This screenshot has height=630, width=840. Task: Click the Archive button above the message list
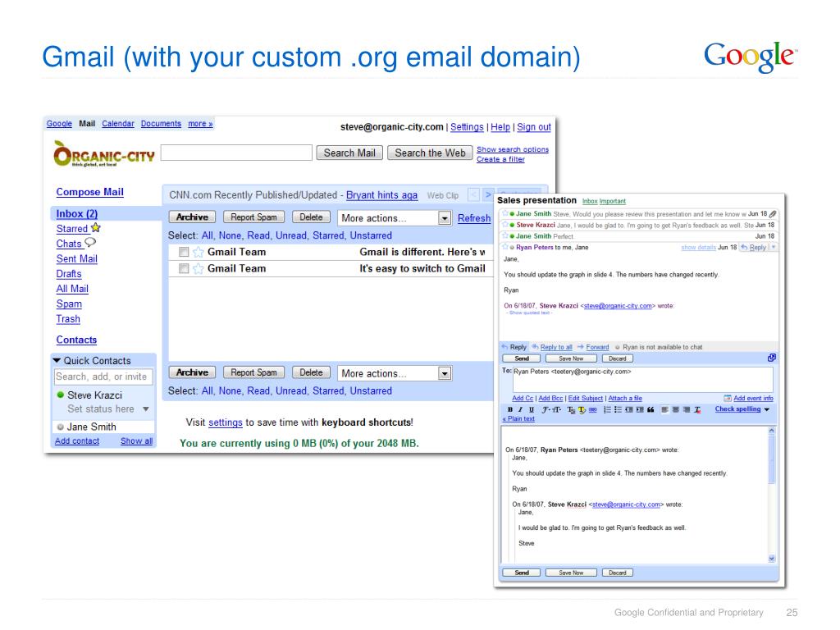[192, 217]
